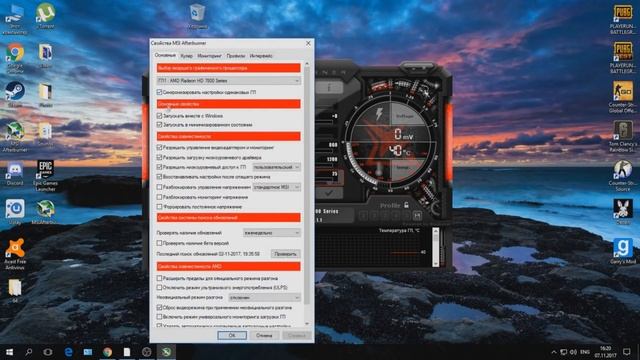Open taskbar search
The image size is (640, 360).
click(29, 351)
